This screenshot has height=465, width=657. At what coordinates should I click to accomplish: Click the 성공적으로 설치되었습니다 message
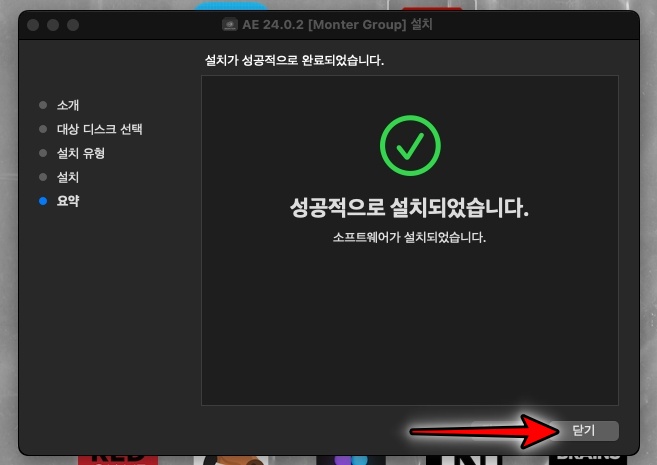click(x=409, y=208)
